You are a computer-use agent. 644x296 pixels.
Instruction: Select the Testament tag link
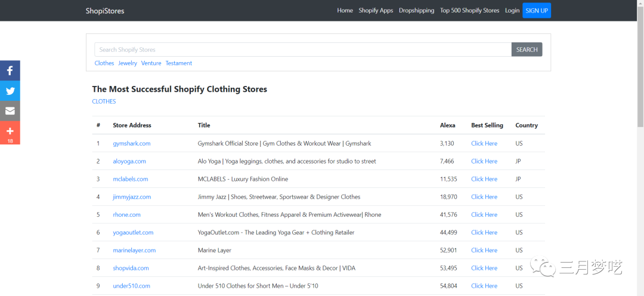click(x=179, y=63)
